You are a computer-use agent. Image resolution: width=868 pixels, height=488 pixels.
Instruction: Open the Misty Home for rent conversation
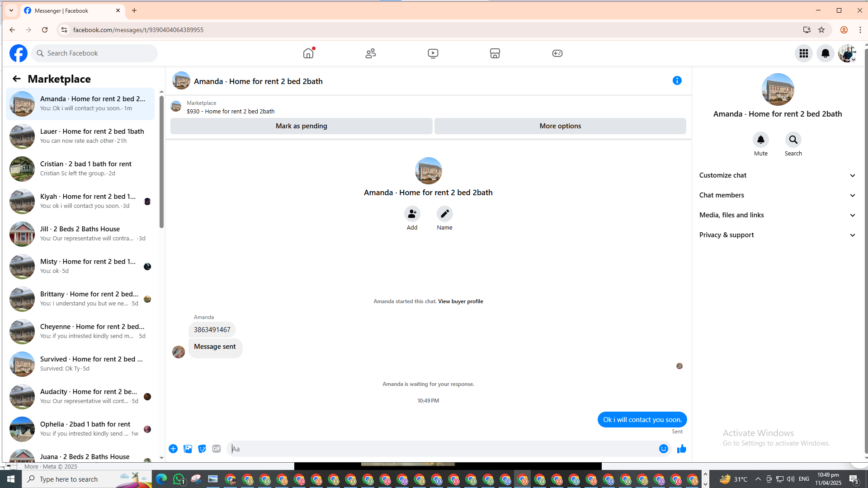(x=80, y=266)
